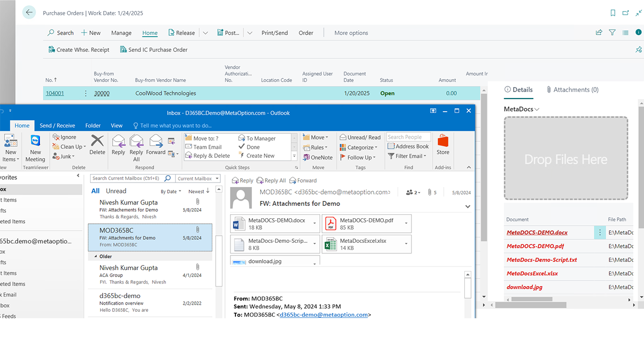The image size is (644, 362).
Task: Open the Follow Up flag dropdown
Action: point(358,157)
